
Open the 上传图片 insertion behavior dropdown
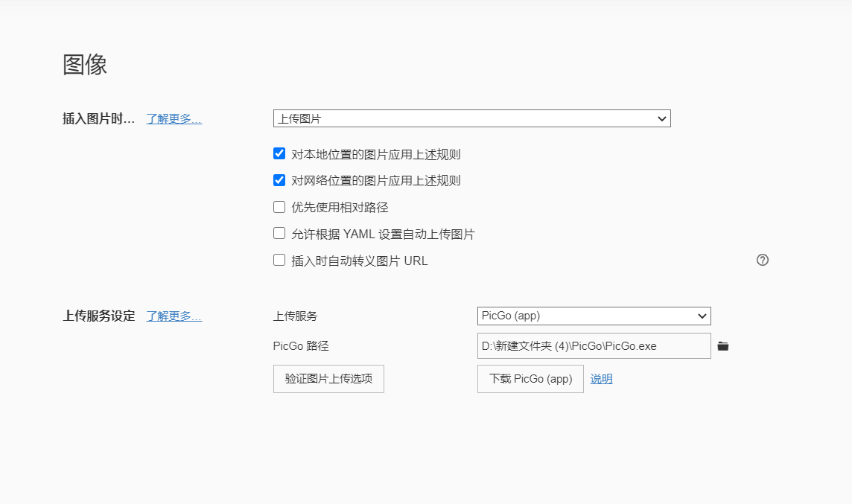tap(471, 118)
